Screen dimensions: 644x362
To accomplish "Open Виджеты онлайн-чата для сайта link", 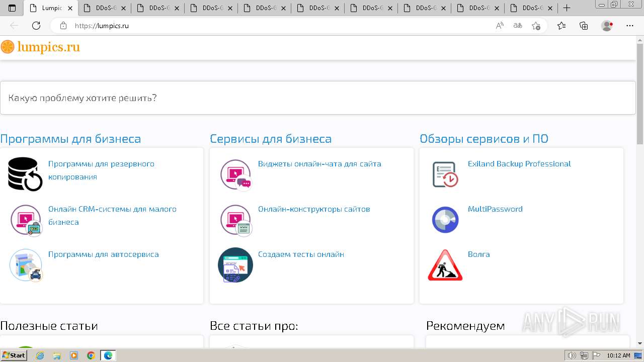I will [x=319, y=164].
